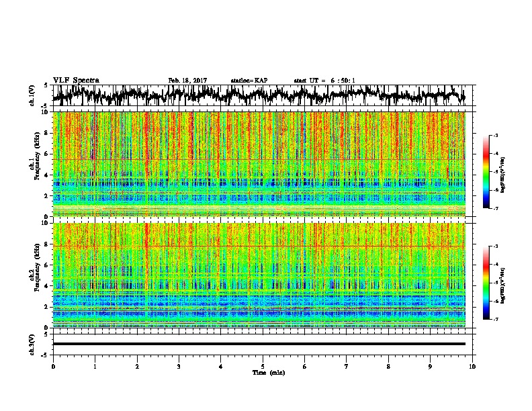Click the "7" tick on the Time axis
Image resolution: width=532 pixels, height=411 pixels.
pyautogui.click(x=347, y=367)
